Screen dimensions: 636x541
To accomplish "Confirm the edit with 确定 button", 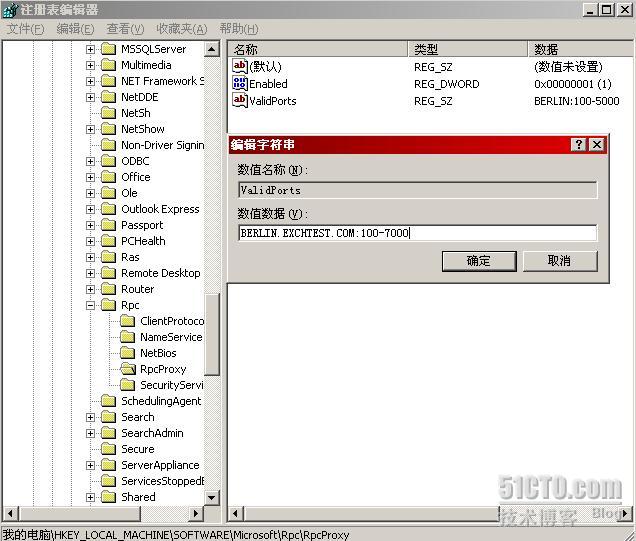I will pyautogui.click(x=479, y=261).
